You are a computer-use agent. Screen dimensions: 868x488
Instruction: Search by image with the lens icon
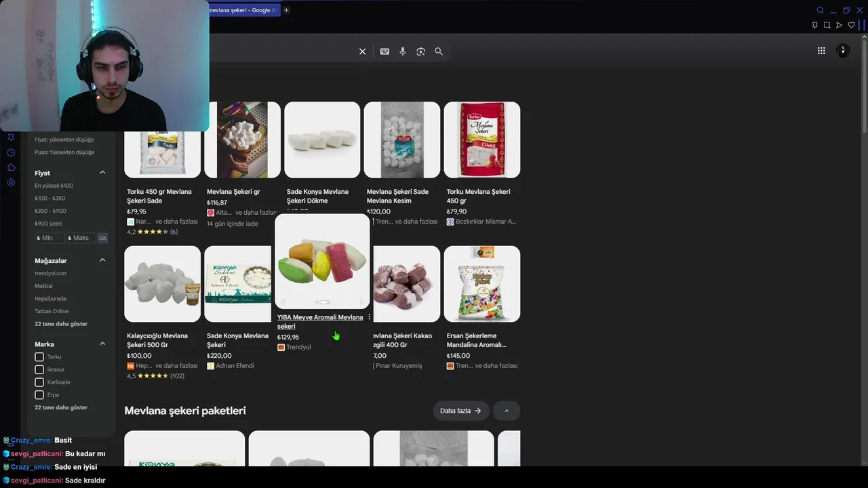tap(420, 52)
